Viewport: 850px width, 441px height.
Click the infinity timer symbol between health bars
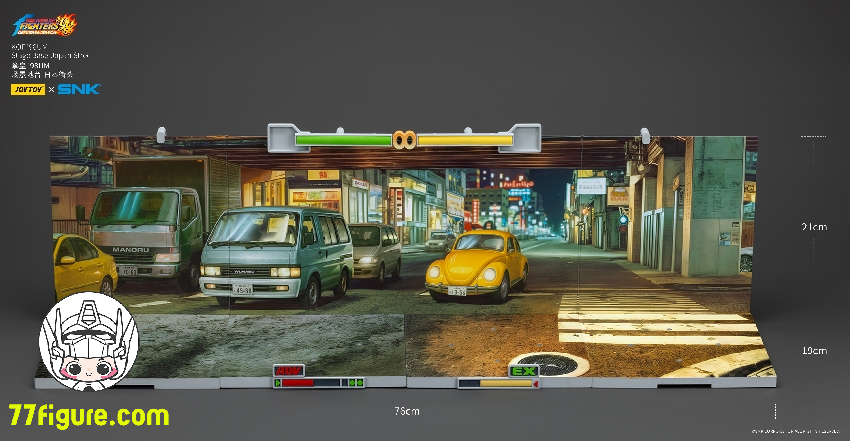click(x=404, y=139)
